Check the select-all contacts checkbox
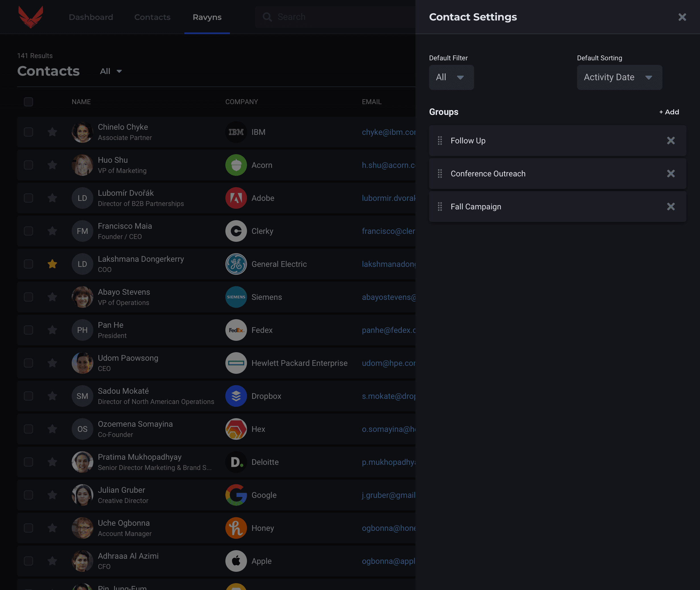This screenshot has height=590, width=700. pos(28,102)
